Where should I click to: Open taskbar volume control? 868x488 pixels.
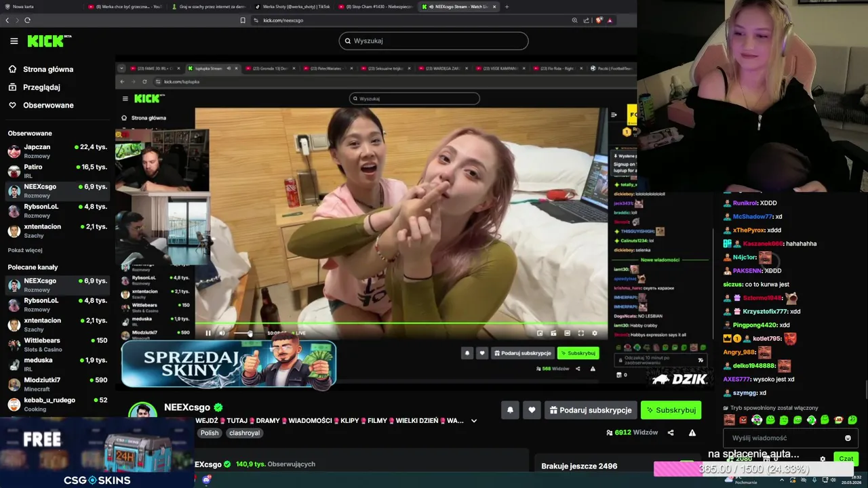pos(833,480)
